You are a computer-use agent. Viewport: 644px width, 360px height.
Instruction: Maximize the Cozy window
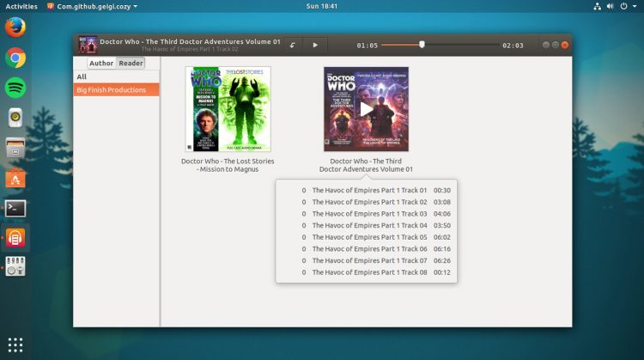(556, 45)
